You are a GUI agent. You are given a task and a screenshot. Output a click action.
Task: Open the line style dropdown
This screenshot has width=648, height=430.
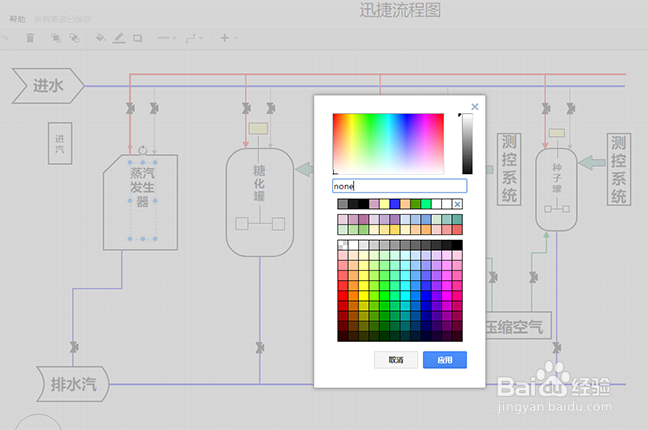click(x=167, y=38)
